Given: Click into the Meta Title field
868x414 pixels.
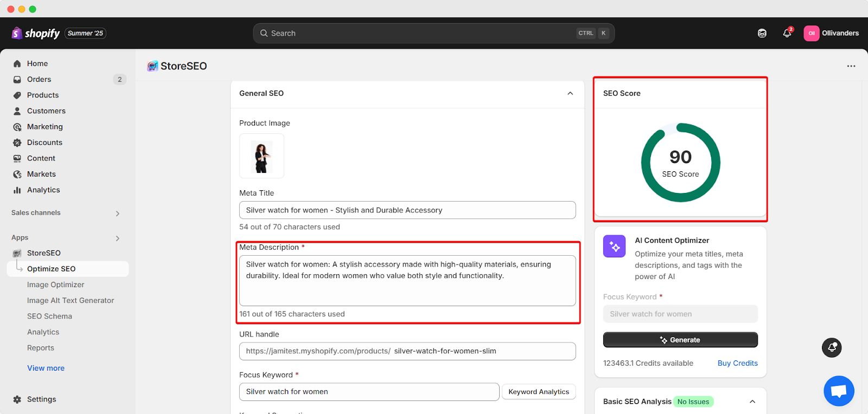Looking at the screenshot, I should click(407, 210).
